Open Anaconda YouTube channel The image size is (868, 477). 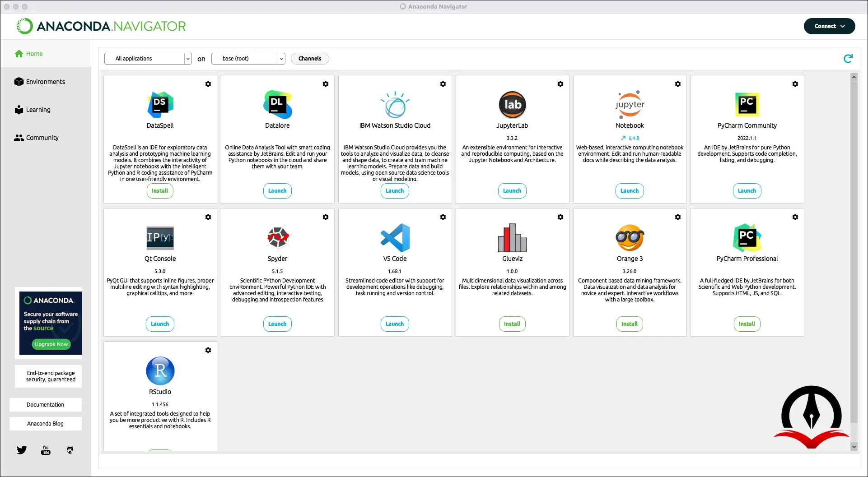click(x=46, y=450)
